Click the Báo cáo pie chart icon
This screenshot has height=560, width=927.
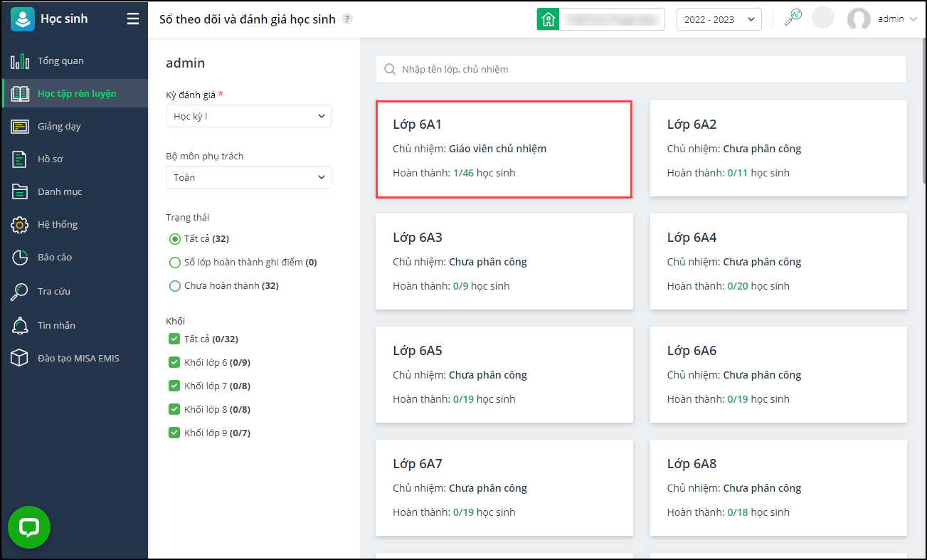20,258
